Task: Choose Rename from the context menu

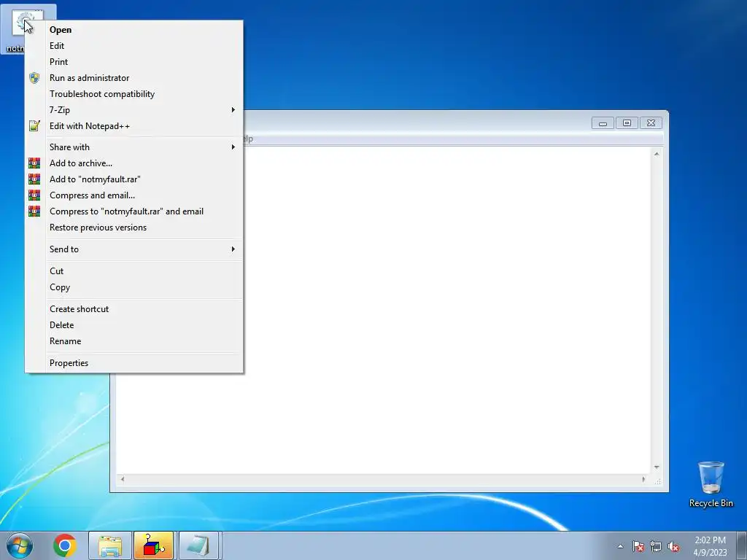Action: [134, 341]
